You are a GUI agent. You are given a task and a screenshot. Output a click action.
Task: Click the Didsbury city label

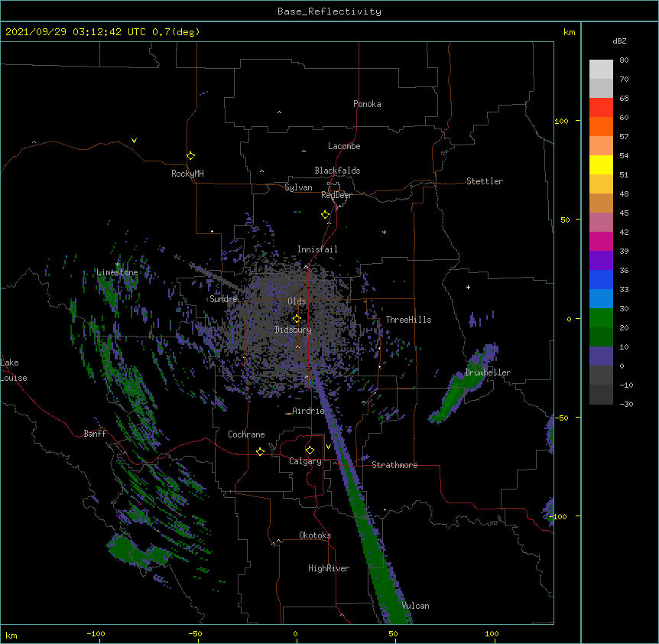(294, 330)
